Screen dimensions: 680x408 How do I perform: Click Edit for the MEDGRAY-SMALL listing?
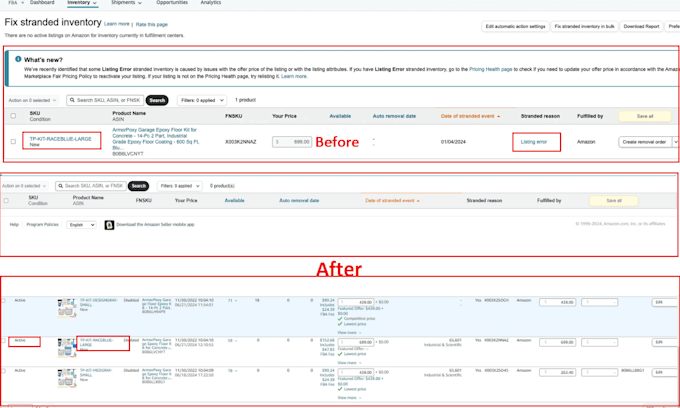(664, 372)
